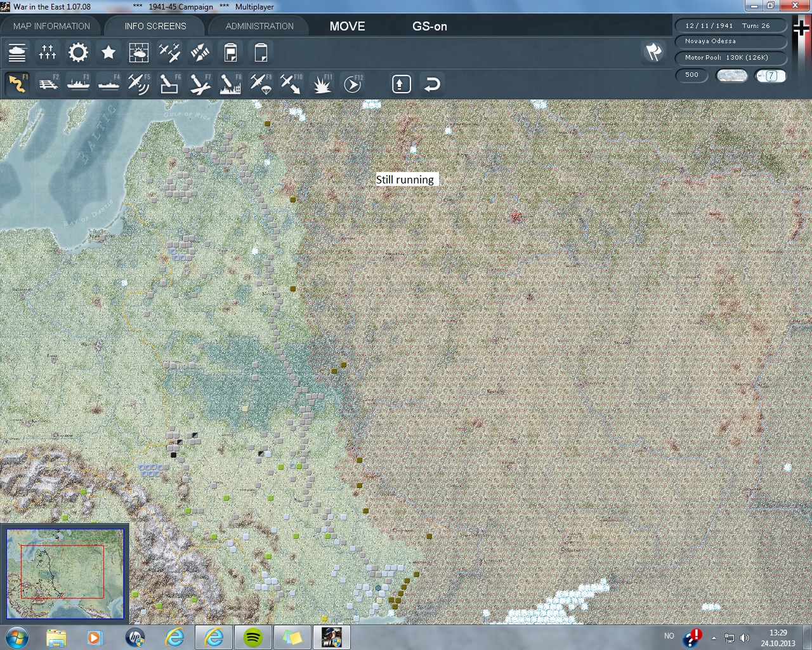The width and height of the screenshot is (812, 650).
Task: Open the Windows Start menu
Action: [x=16, y=637]
